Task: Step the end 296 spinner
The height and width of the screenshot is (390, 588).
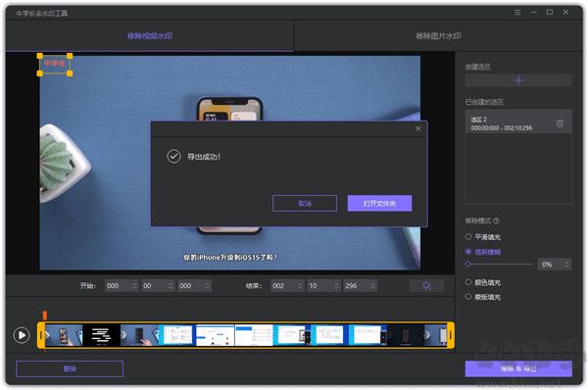Action: [372, 286]
